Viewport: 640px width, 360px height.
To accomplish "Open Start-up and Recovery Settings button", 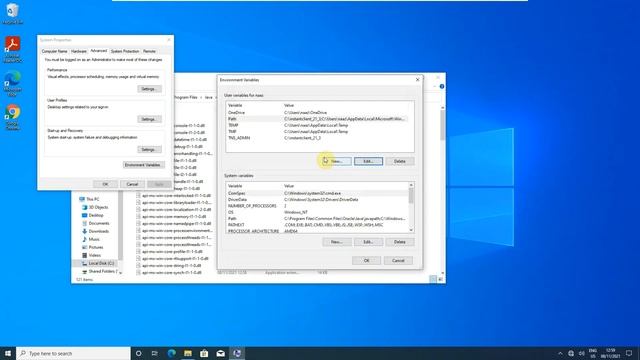I will point(149,150).
